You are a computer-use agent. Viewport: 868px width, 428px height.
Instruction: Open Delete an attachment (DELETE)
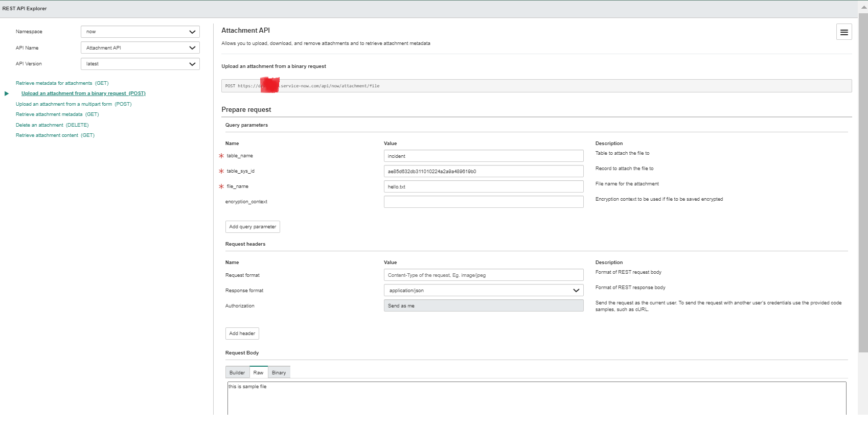pos(52,125)
